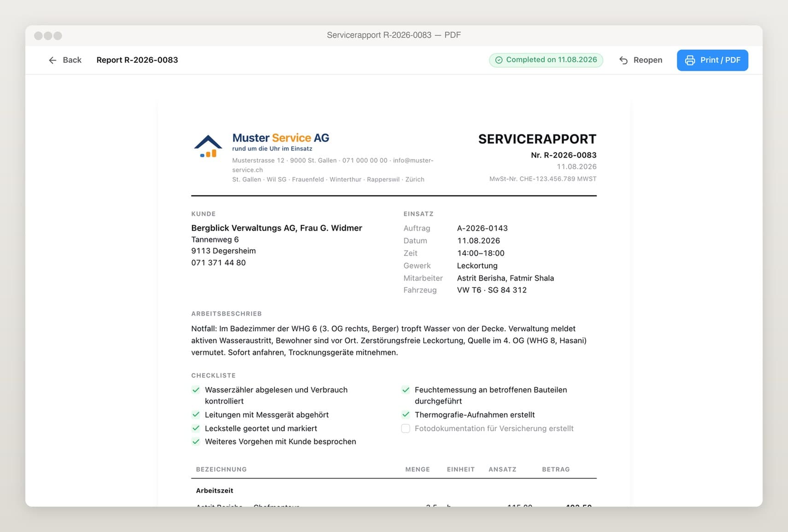Click the Completed on 11.08.2026 status badge
Screen dimensions: 788x532
coord(546,60)
